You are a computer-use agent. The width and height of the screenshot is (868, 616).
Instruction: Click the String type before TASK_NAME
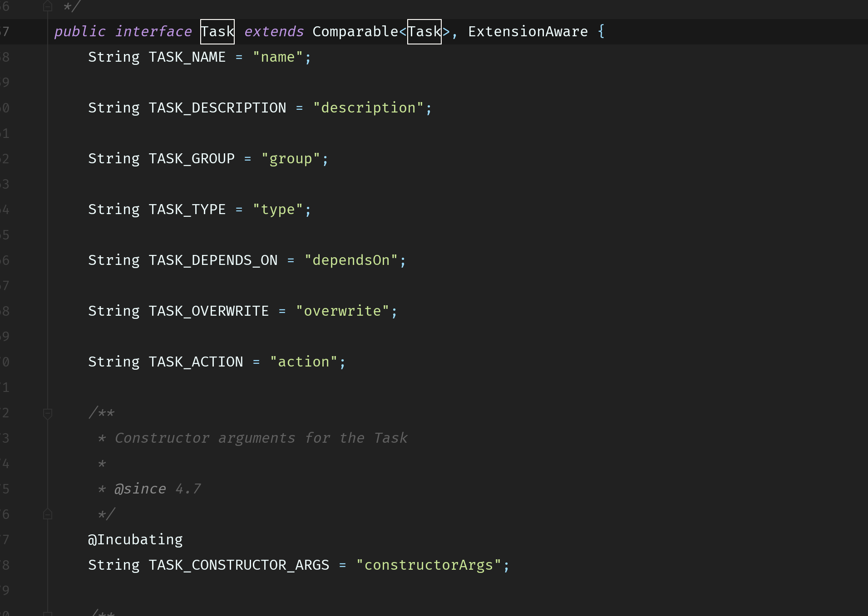[114, 57]
